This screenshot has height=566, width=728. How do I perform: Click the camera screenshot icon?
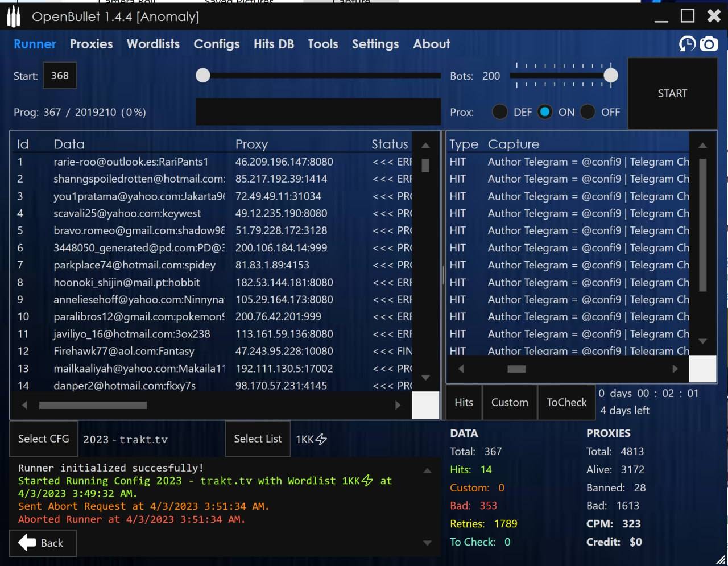(x=709, y=44)
